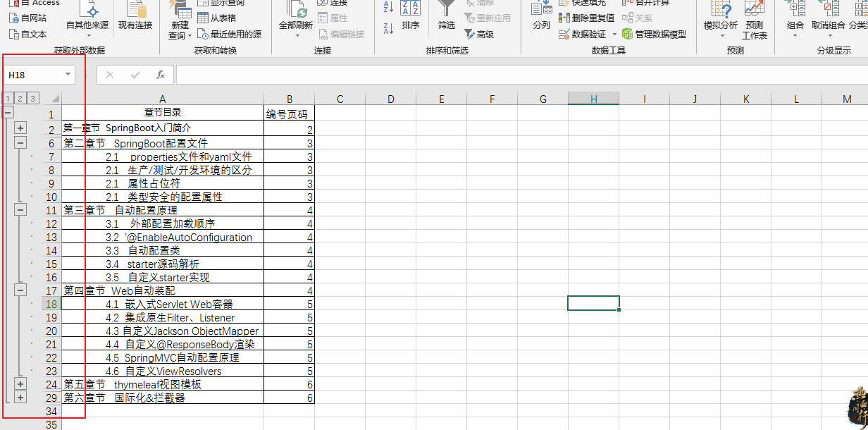The image size is (868, 430).
Task: Click 删除重复值 remove duplicates
Action: pos(586,18)
